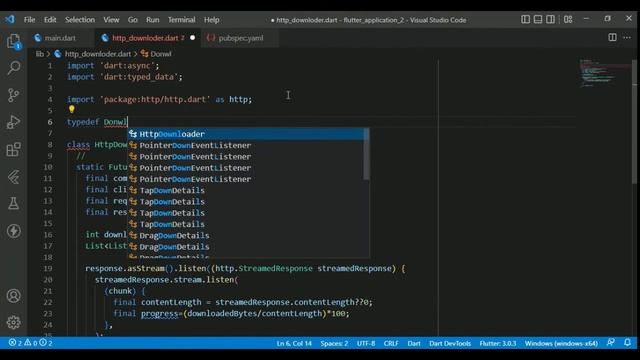Open the Testing flask view
Screen dimensions: 640x360
coord(13,203)
